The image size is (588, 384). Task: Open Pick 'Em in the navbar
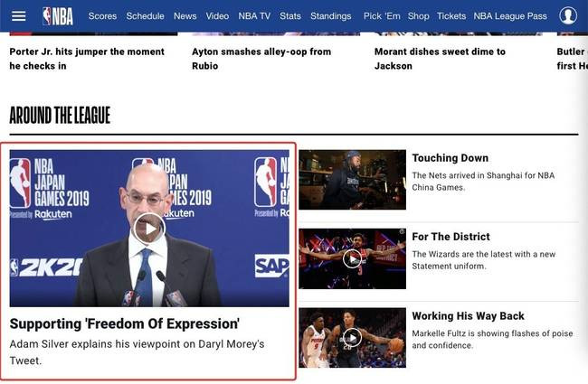pyautogui.click(x=382, y=16)
